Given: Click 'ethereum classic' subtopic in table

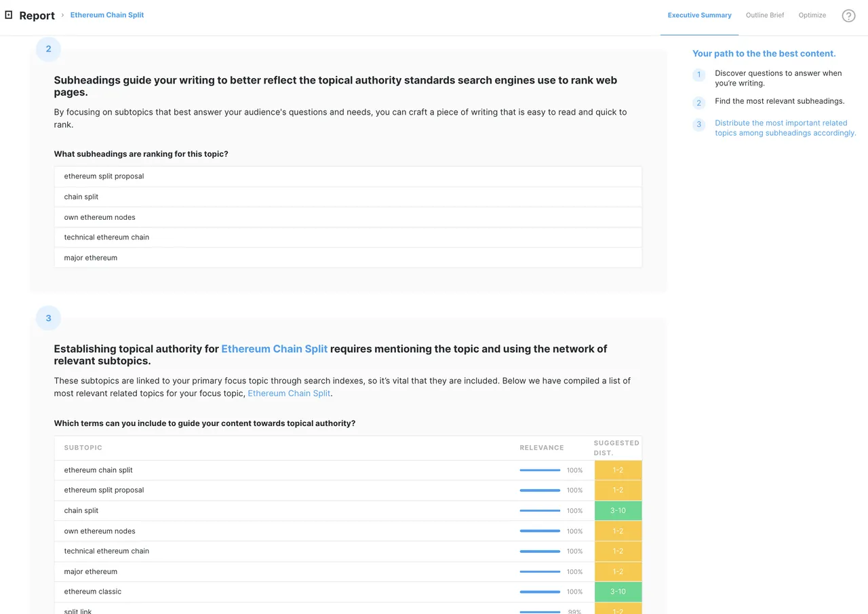Looking at the screenshot, I should (x=93, y=592).
